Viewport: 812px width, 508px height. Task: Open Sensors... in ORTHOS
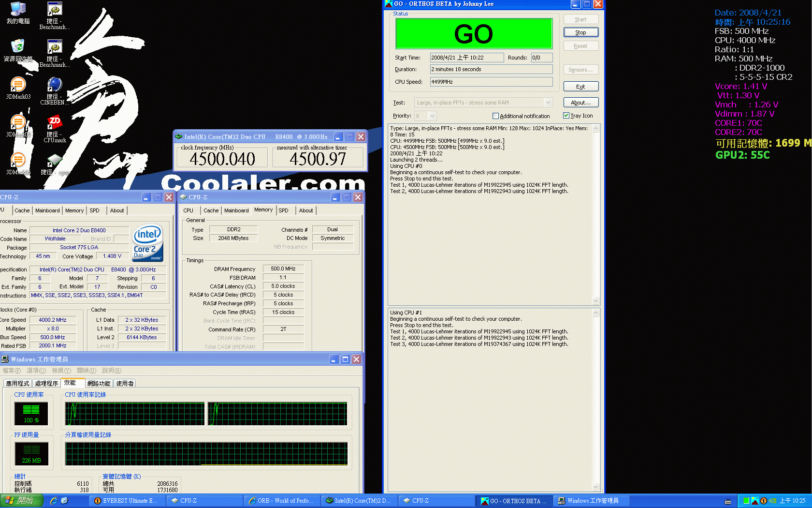click(581, 70)
